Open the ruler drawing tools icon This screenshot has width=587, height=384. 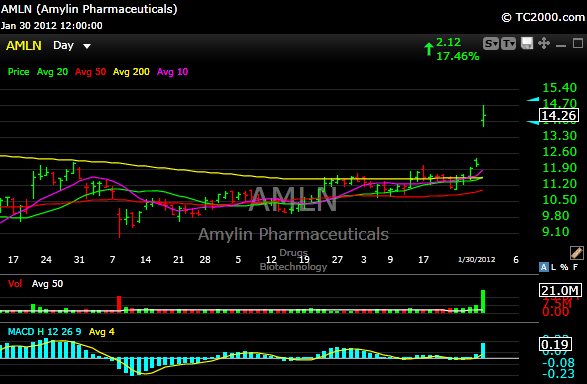tap(577, 253)
